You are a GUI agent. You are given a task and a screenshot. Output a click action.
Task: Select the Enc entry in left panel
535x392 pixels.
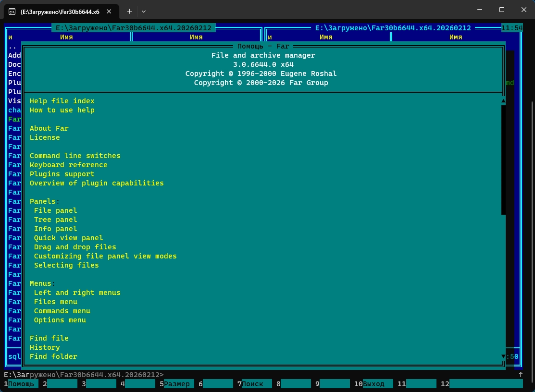point(14,73)
